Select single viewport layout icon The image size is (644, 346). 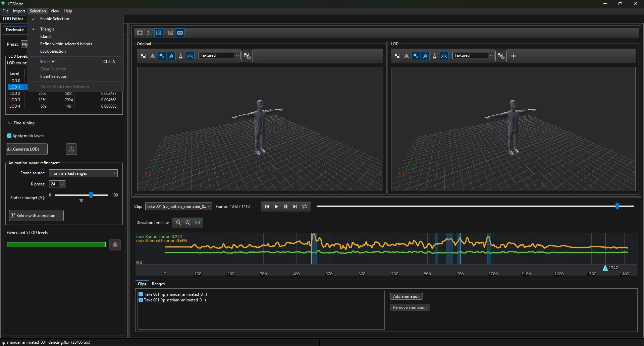coord(171,33)
